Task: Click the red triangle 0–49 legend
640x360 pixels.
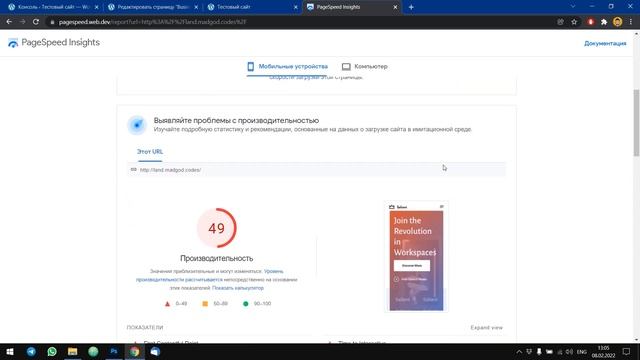Action: pyautogui.click(x=176, y=304)
